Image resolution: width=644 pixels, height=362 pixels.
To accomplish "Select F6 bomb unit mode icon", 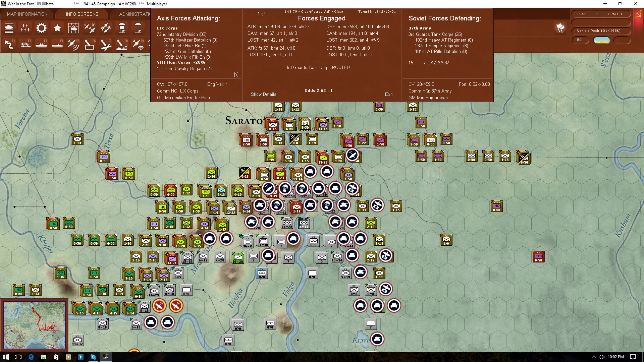I will pos(90,44).
